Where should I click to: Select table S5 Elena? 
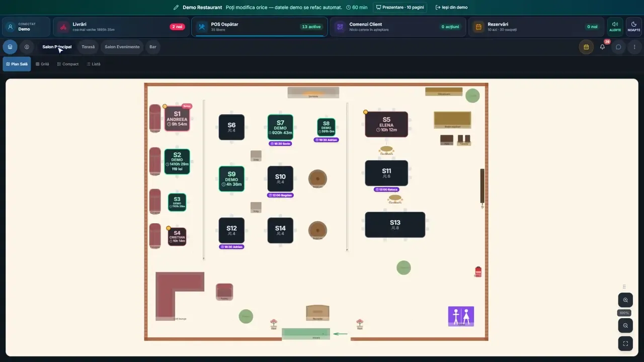(x=386, y=124)
